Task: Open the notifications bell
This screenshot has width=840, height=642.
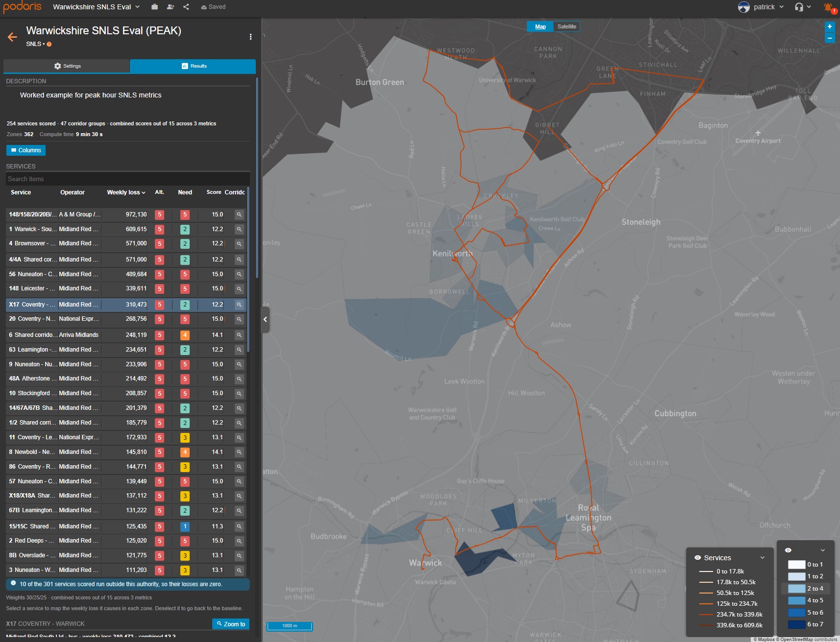Action: pos(828,7)
